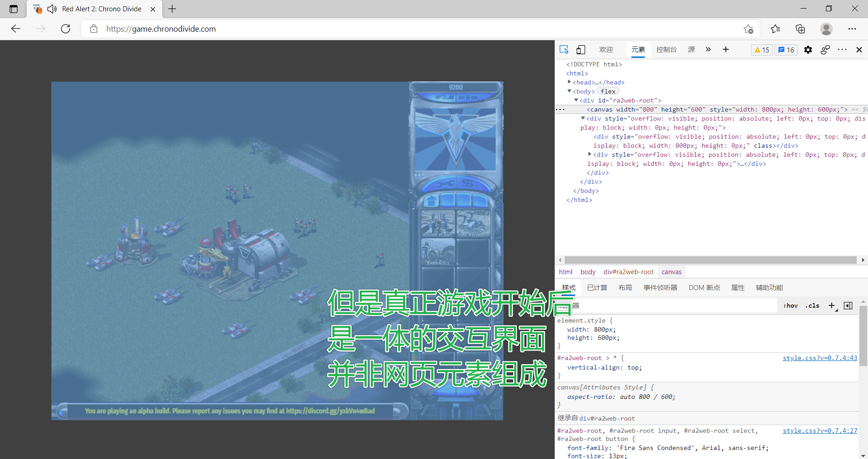The width and height of the screenshot is (868, 459).
Task: Open browser favorites list icon
Action: 775,29
